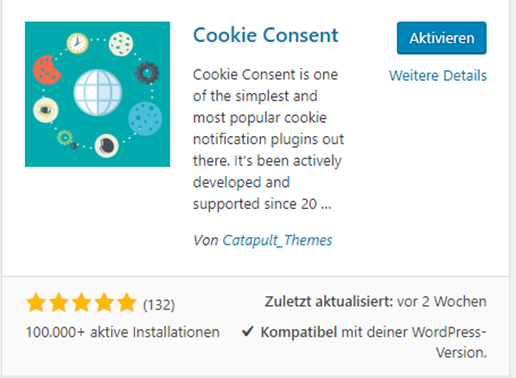
Task: Click the compatibility checkmark icon
Action: click(248, 331)
